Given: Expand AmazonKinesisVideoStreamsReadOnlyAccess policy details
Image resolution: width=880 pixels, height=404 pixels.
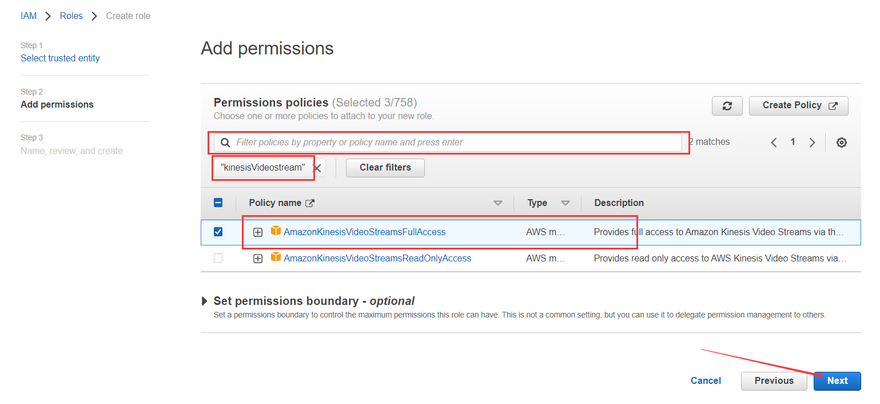Looking at the screenshot, I should tap(258, 258).
